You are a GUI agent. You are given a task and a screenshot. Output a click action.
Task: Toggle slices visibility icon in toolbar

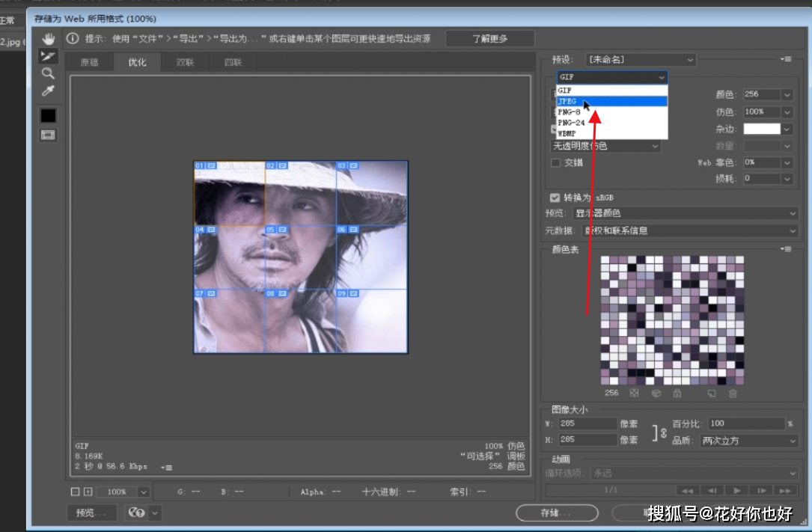tap(48, 135)
